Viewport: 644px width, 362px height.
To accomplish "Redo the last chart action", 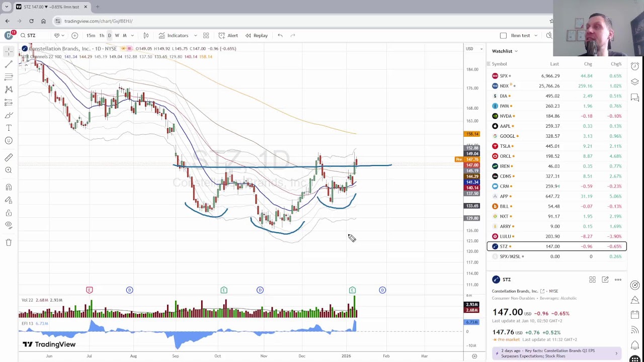I will tap(293, 35).
